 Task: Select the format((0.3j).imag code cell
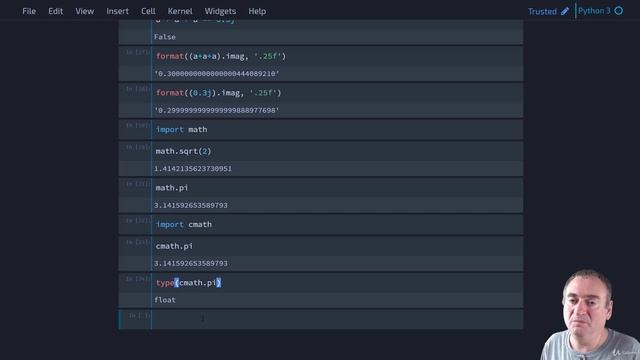click(337, 93)
